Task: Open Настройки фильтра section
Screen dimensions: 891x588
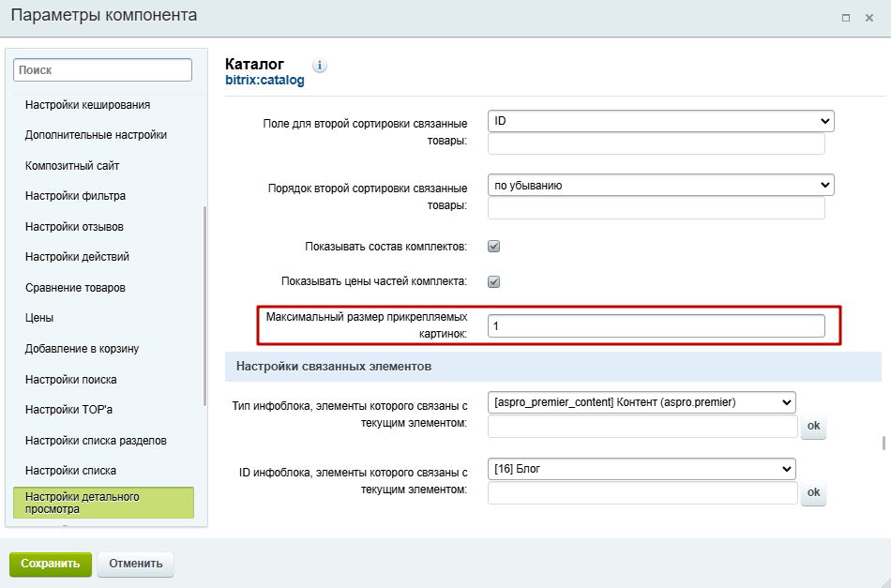Action: click(x=76, y=196)
